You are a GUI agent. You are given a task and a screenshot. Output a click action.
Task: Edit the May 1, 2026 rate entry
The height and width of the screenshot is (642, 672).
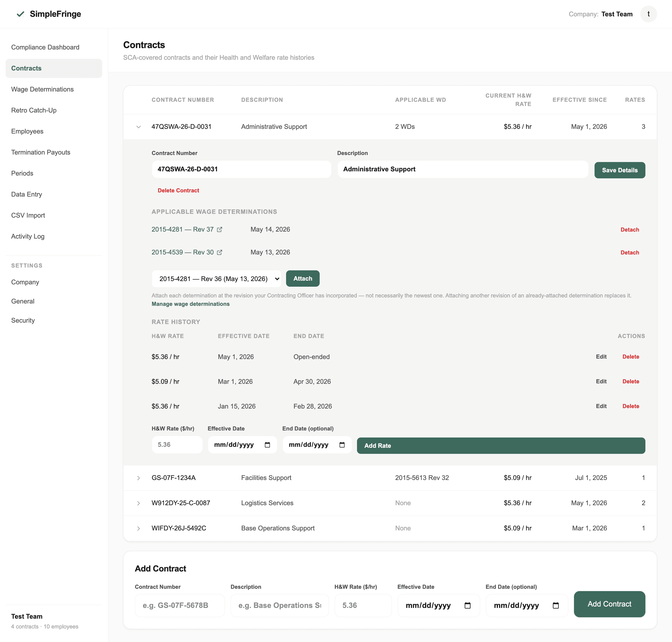[601, 356]
